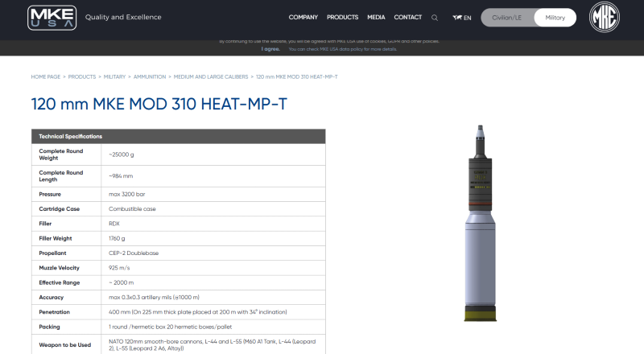
Task: Open the CONTACT menu
Action: (x=408, y=17)
